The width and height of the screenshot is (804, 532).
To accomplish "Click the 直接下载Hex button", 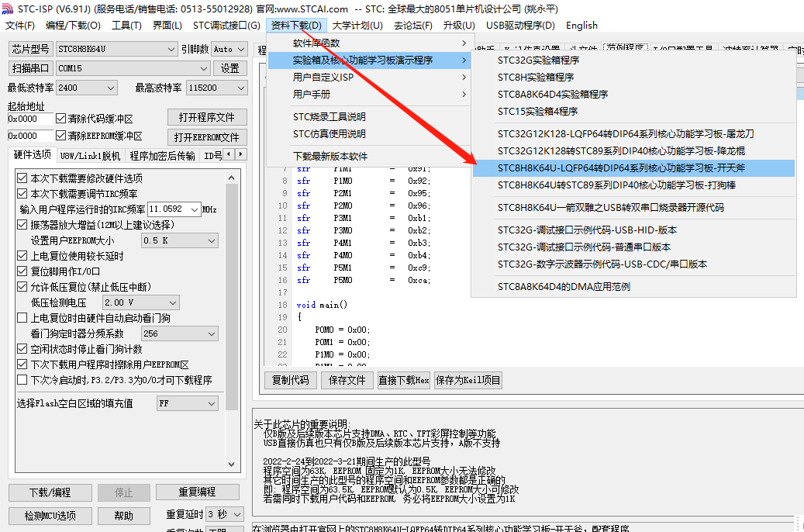I will (403, 380).
